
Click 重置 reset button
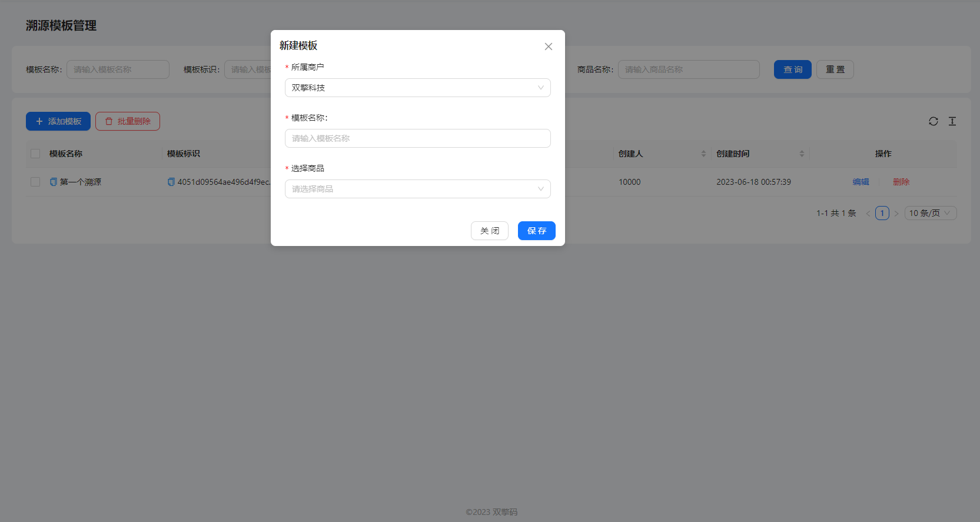[x=835, y=69]
